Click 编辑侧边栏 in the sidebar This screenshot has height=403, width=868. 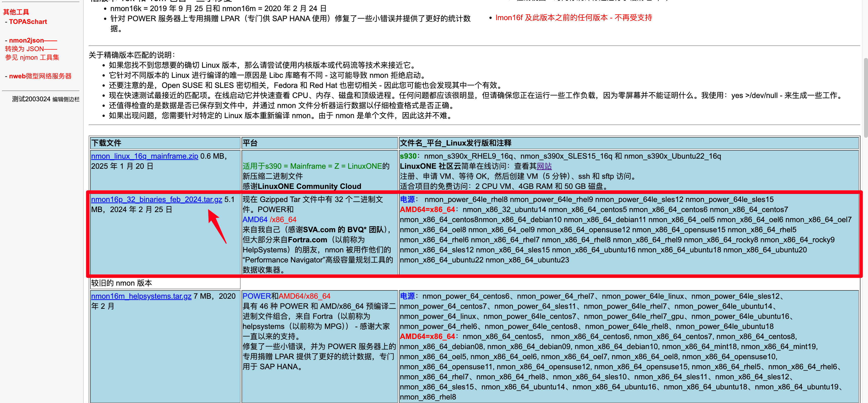point(66,99)
